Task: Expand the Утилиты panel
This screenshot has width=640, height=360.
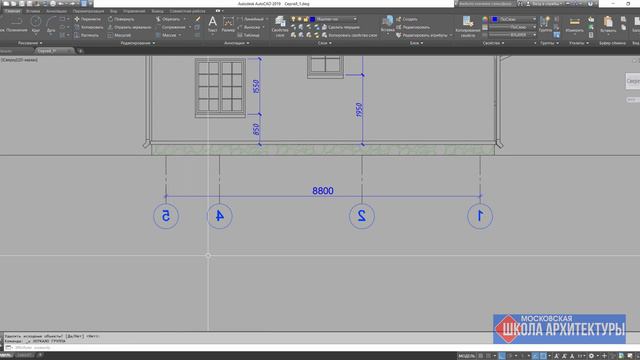Action: point(578,43)
